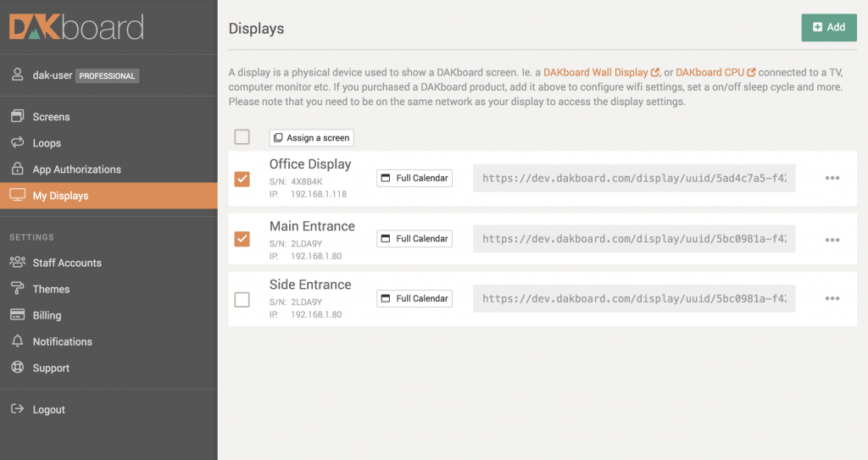
Task: Click the Displays page heading
Action: pyautogui.click(x=256, y=29)
